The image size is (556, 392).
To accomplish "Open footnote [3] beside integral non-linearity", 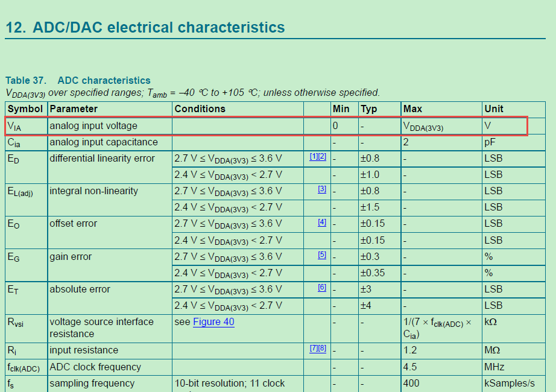I will pyautogui.click(x=322, y=189).
